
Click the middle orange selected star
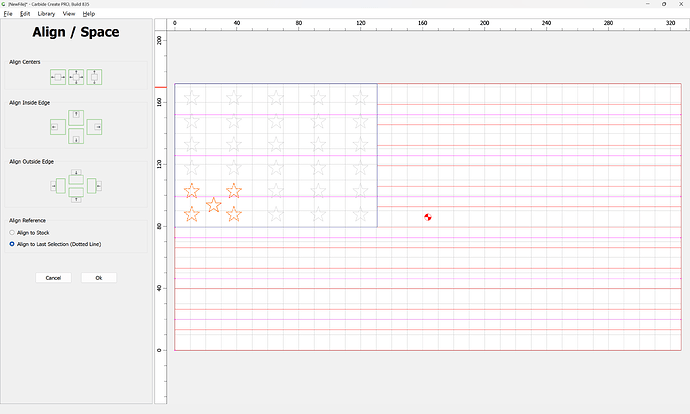pyautogui.click(x=213, y=205)
